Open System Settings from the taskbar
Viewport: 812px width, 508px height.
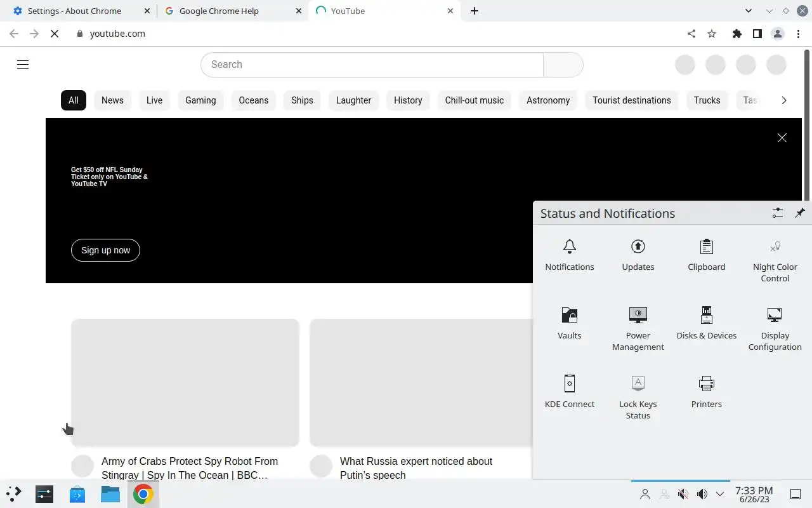coord(44,494)
